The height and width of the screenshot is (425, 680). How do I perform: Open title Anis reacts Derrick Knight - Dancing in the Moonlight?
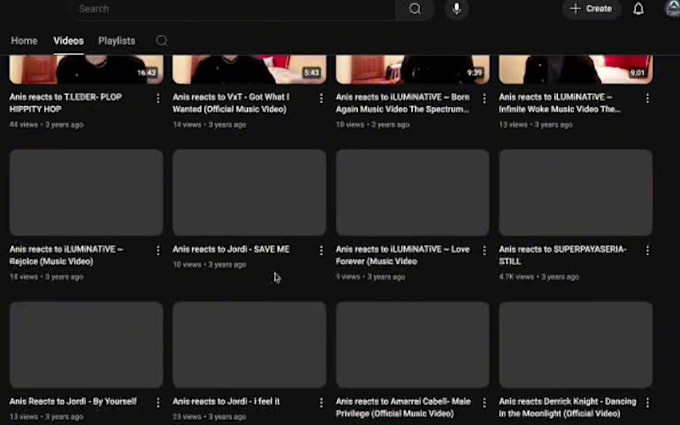click(x=567, y=408)
